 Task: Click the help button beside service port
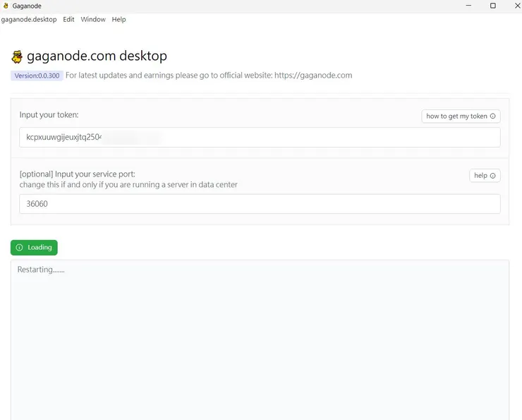click(485, 176)
